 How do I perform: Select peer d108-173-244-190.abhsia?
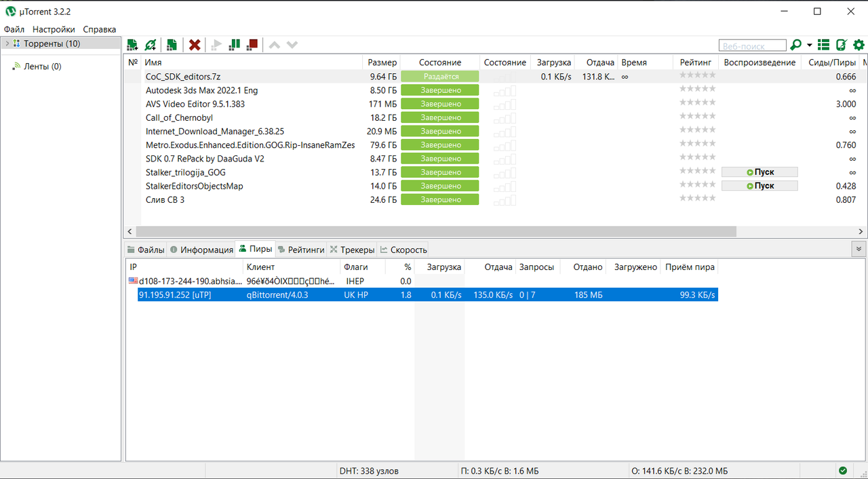190,281
